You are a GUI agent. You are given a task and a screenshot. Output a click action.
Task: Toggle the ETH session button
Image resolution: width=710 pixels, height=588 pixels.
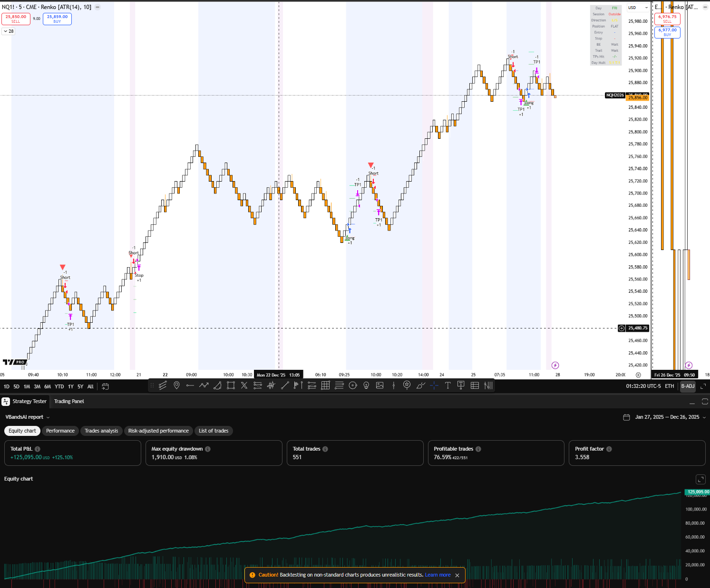(x=669, y=386)
